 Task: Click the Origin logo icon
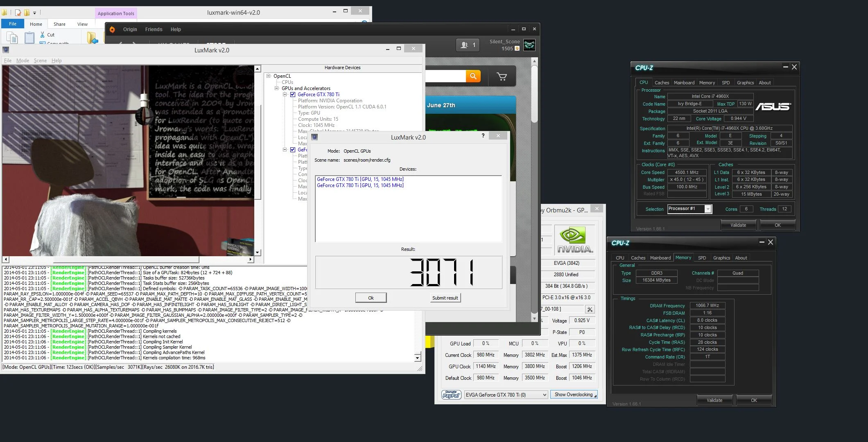pos(112,29)
